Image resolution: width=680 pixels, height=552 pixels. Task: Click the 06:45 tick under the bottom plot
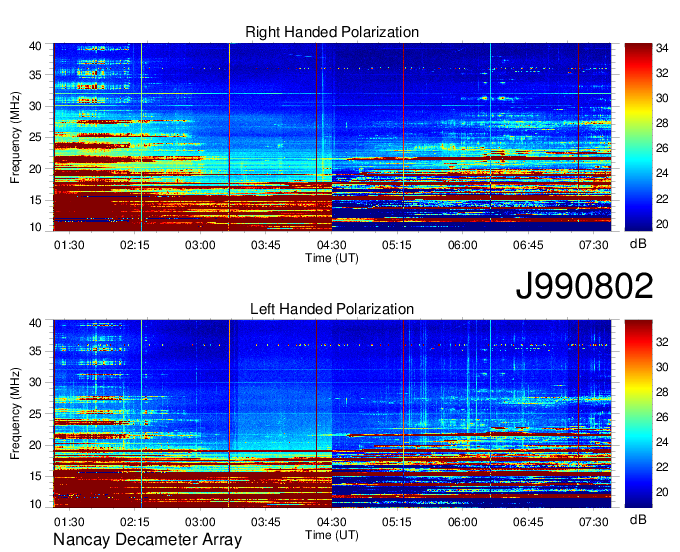(x=528, y=522)
